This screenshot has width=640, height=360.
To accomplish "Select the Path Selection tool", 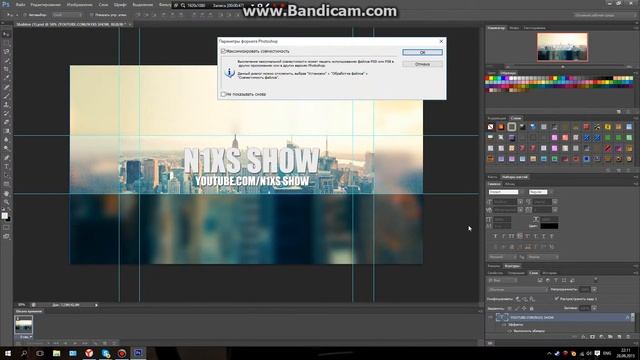I will 6,175.
